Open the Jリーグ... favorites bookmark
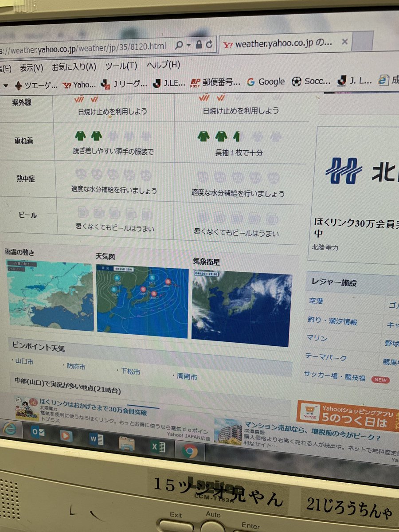Screen dimensions: 399x532 (123, 84)
